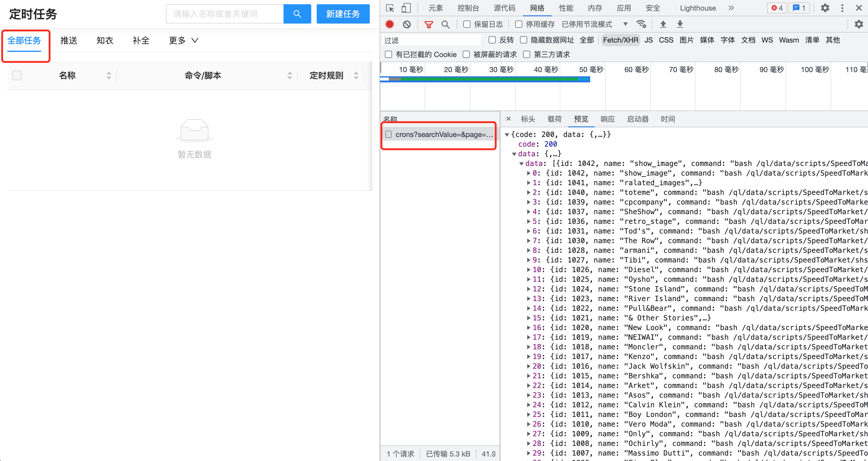Collapse the root JSON object

click(507, 135)
